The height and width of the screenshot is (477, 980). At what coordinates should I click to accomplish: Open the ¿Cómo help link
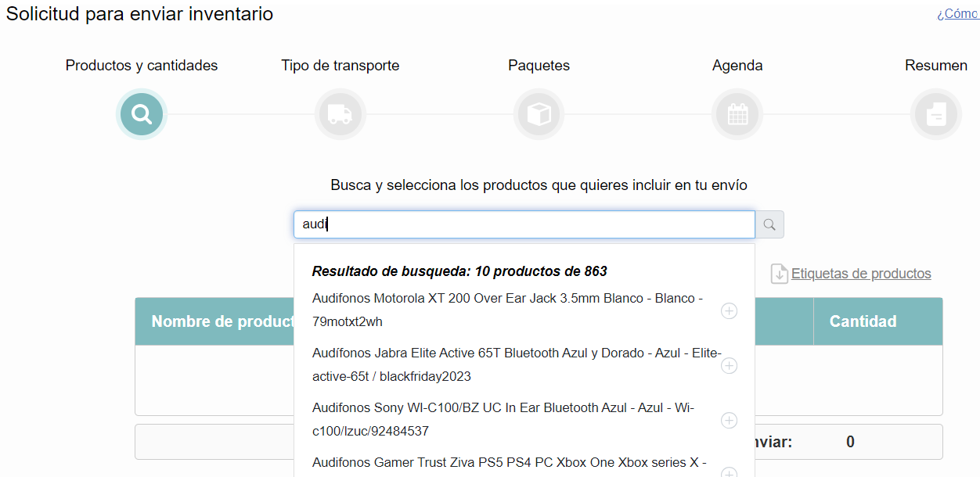pyautogui.click(x=958, y=14)
